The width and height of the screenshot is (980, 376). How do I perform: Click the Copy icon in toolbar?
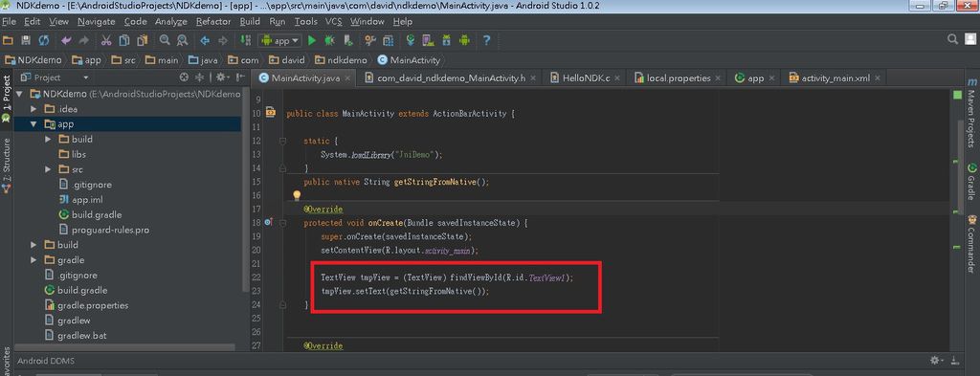tap(124, 40)
